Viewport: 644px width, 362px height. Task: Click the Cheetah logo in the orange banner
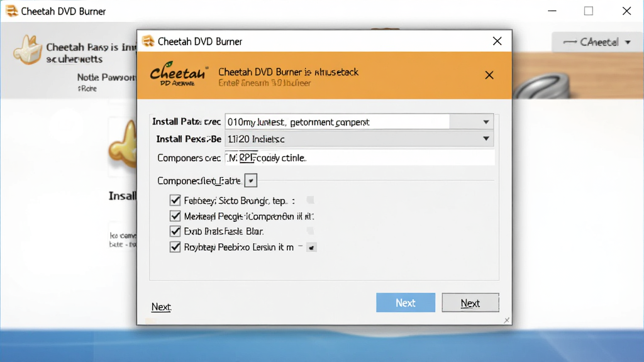point(178,74)
